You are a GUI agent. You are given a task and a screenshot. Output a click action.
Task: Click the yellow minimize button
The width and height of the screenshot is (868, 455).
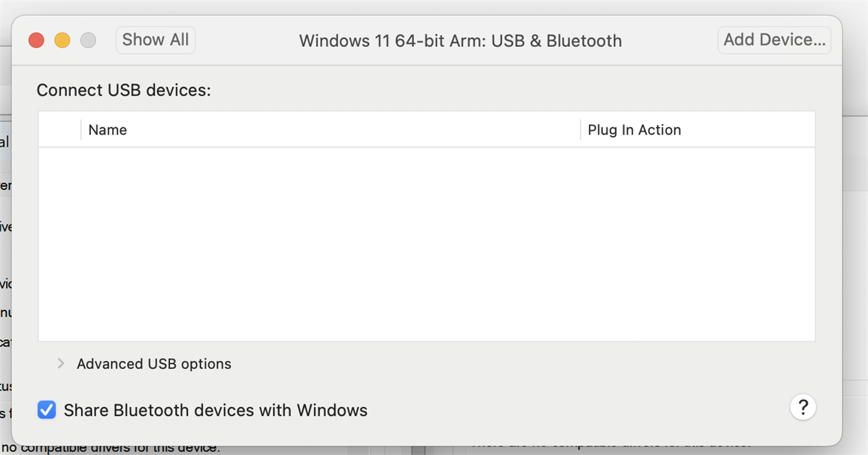[61, 40]
